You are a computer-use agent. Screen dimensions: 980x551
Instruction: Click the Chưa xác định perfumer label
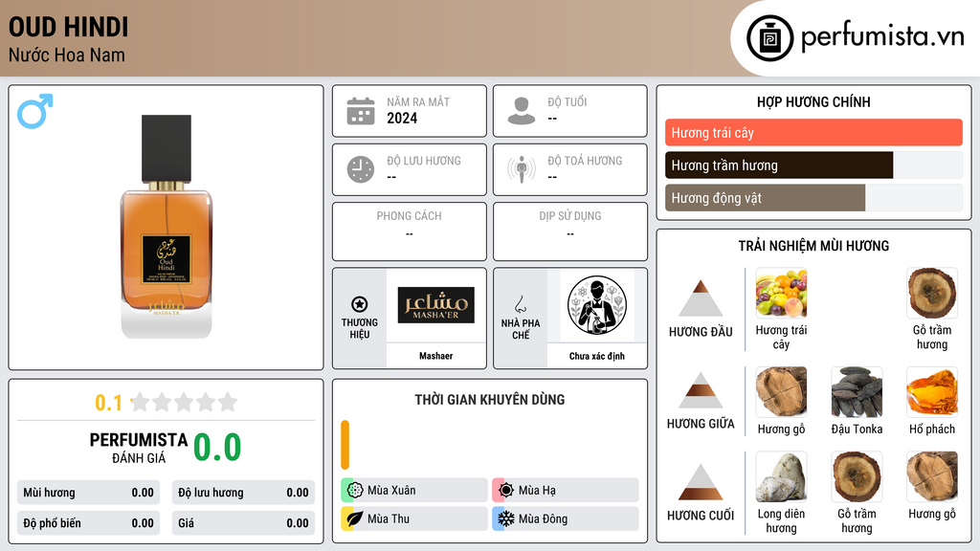click(x=597, y=356)
